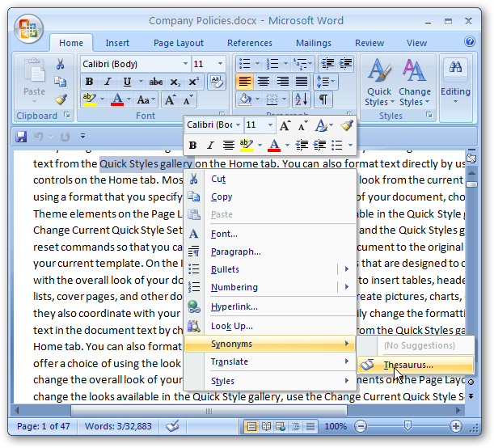Open Translate submenu in context menu
Image resolution: width=494 pixels, height=448 pixels.
(x=270, y=361)
